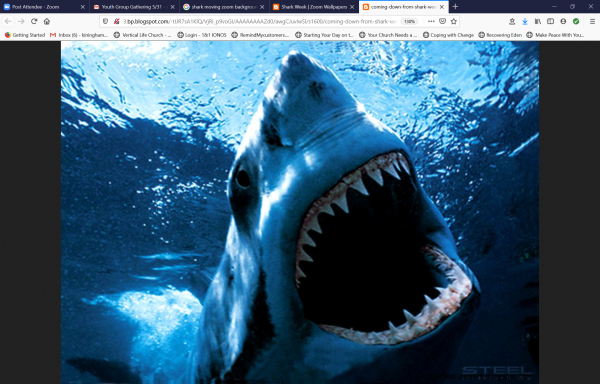This screenshot has width=600, height=384.
Task: Open the Coping with Change bookmark
Action: tap(448, 35)
